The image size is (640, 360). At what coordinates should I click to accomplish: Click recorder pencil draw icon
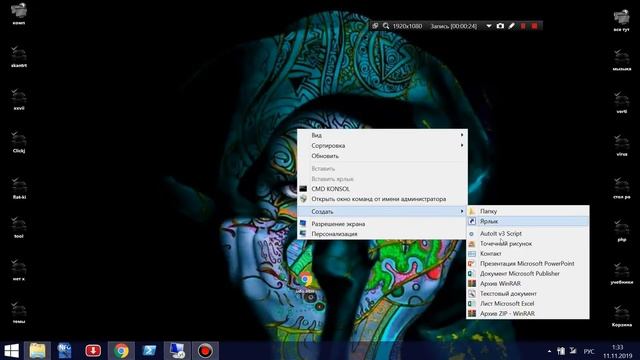pos(511,26)
